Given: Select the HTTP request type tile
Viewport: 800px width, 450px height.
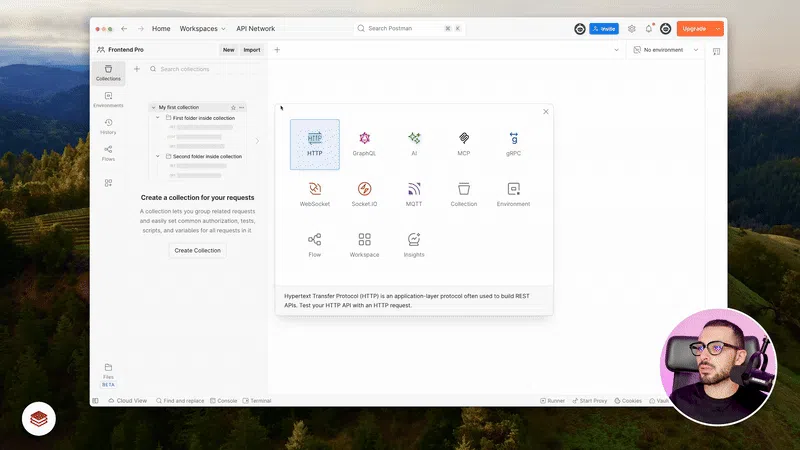Looking at the screenshot, I should click(x=315, y=144).
